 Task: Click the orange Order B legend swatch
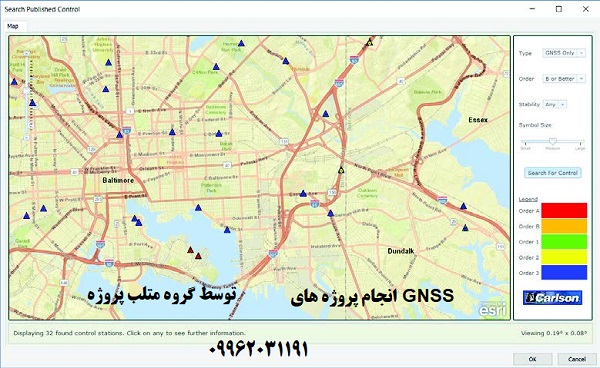[564, 226]
